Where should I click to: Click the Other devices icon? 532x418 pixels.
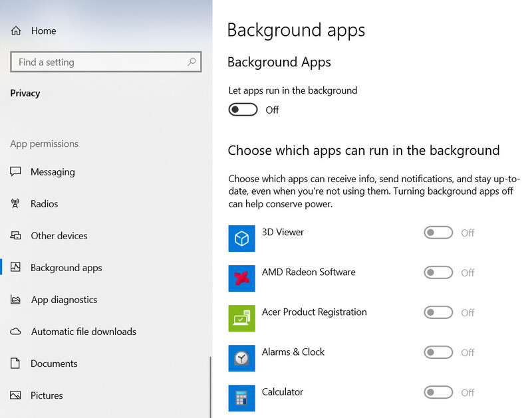click(15, 235)
